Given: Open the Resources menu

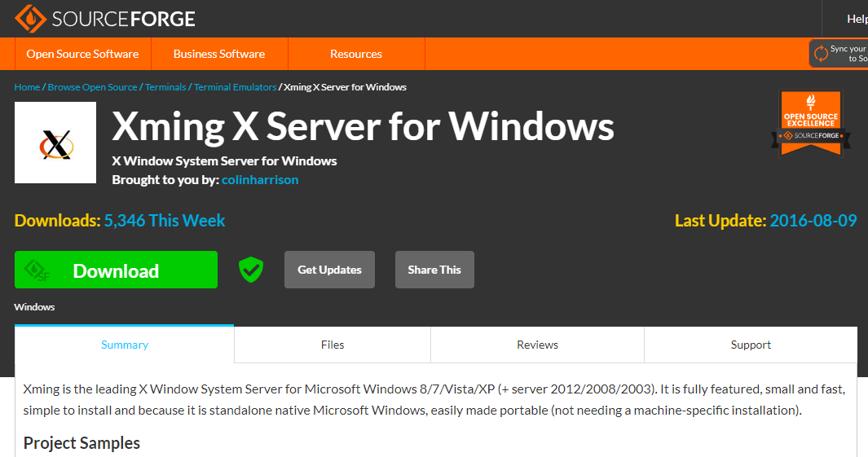Looking at the screenshot, I should [356, 54].
